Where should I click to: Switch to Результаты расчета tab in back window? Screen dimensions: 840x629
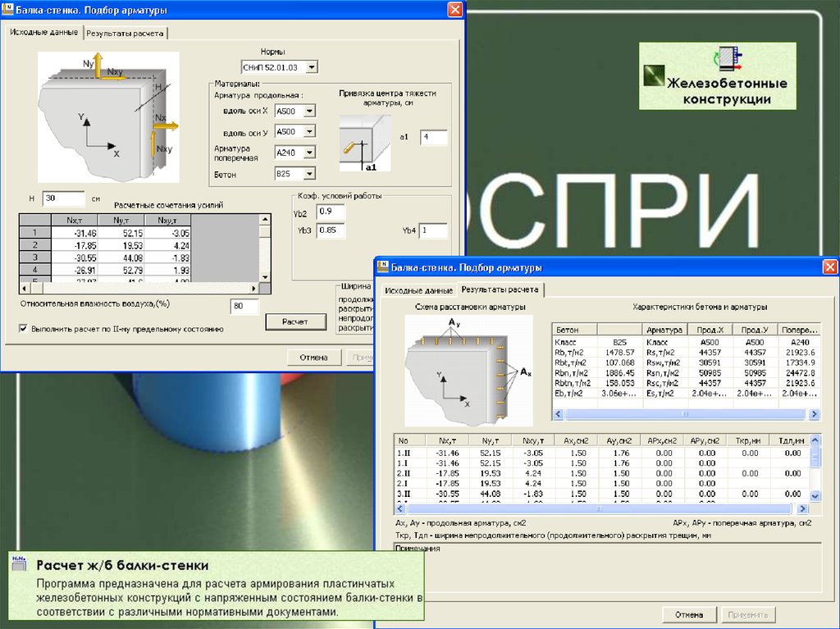tap(126, 34)
